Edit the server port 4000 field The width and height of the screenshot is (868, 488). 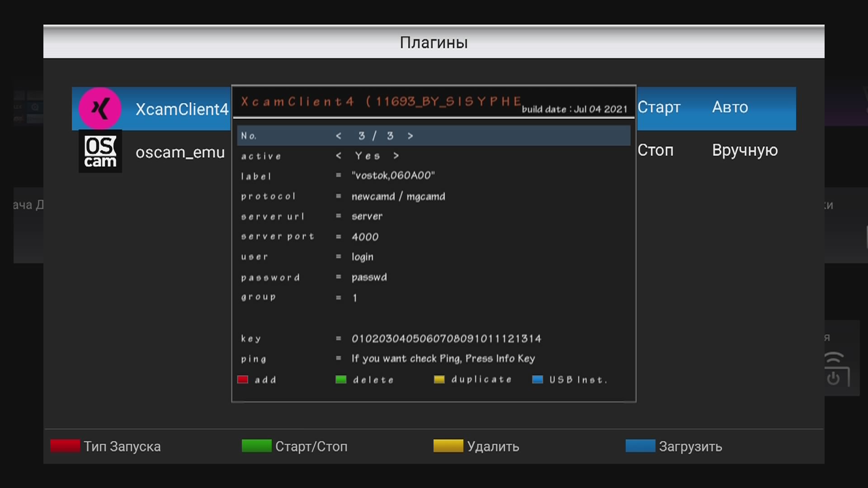coord(365,237)
